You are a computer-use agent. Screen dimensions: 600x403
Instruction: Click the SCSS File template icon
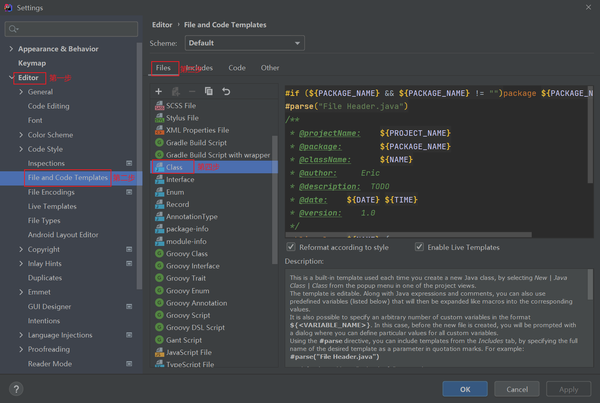160,105
